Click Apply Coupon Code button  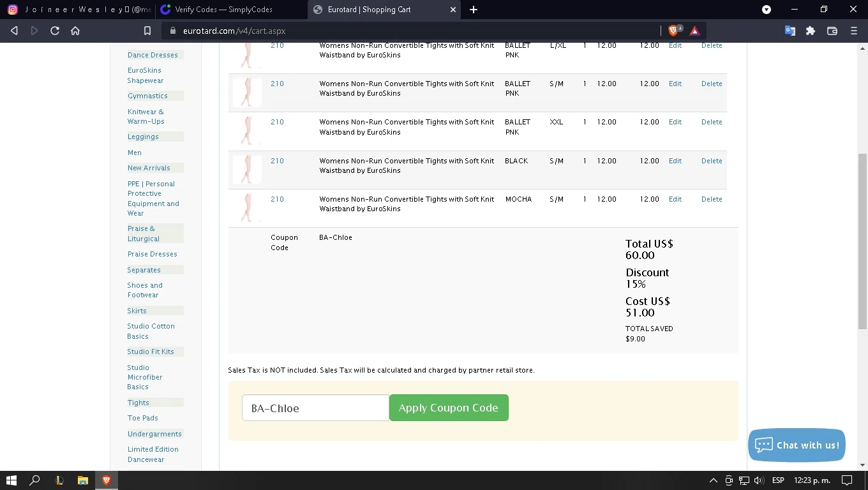(449, 408)
